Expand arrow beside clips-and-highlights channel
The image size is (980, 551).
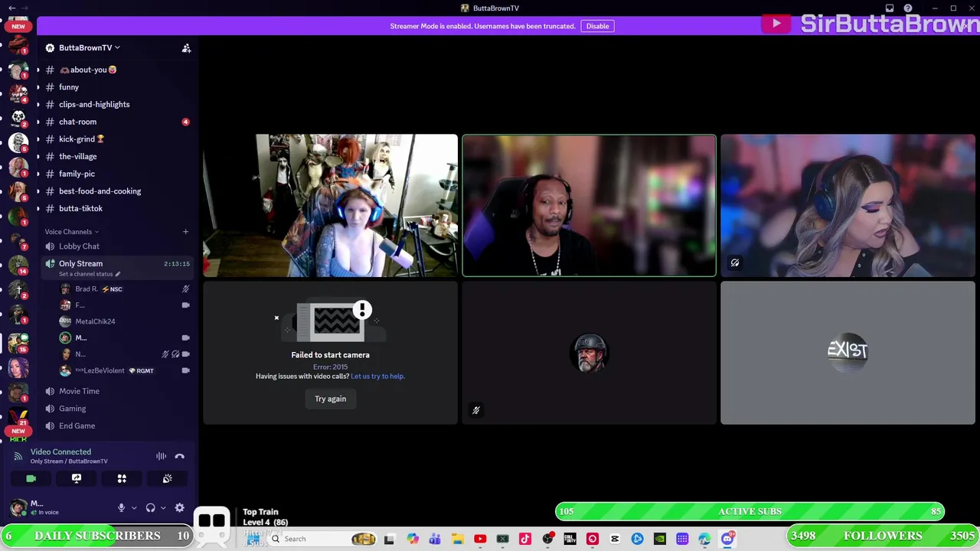(x=38, y=104)
